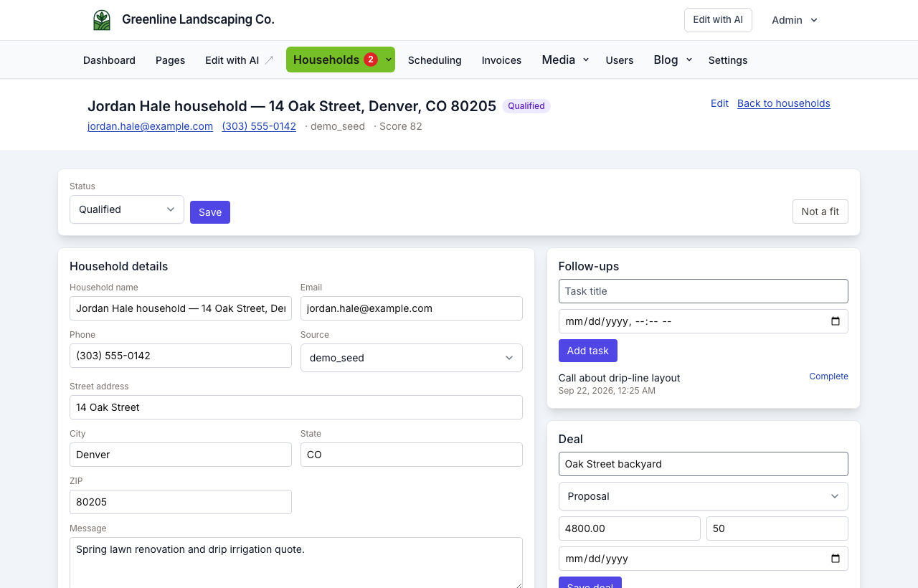Open the Media menu
918x588 pixels.
tap(559, 60)
